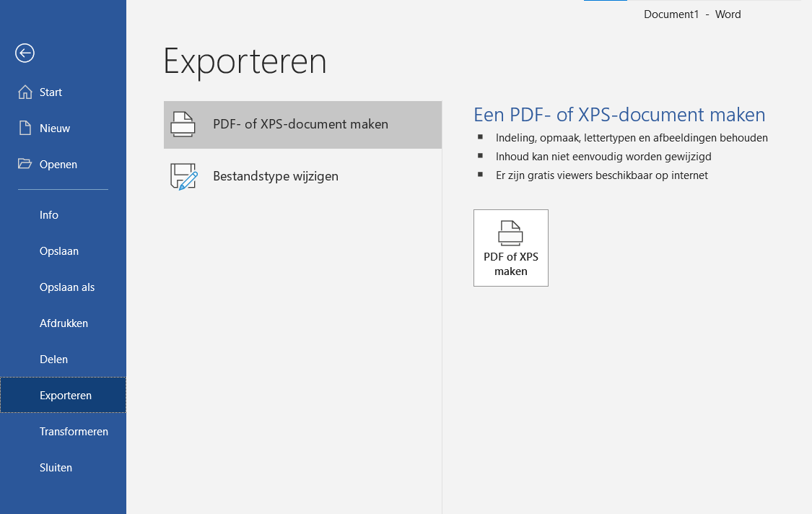Screen dimensions: 812x514
Task: Select Nieuw in the sidebar
Action: click(64, 128)
